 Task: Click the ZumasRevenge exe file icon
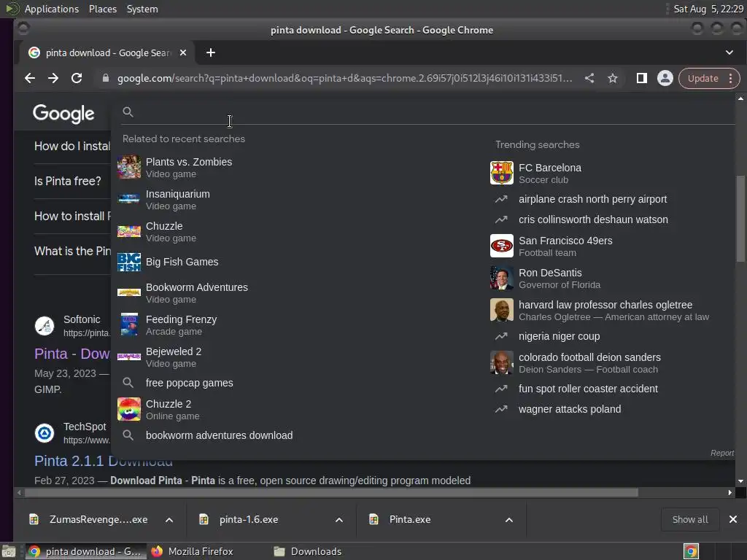[34, 519]
